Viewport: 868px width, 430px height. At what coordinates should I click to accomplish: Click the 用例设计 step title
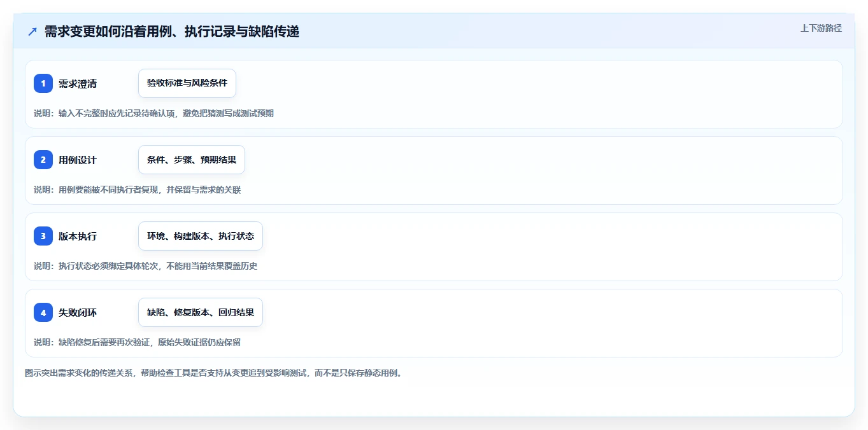(x=78, y=160)
